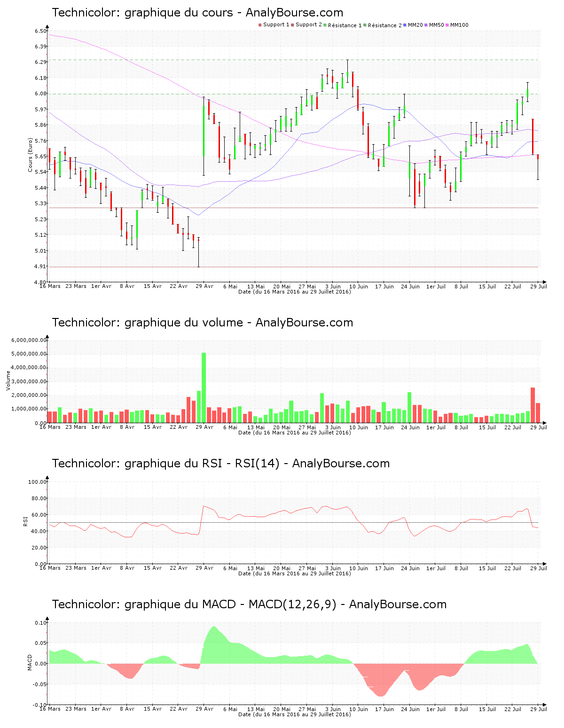Click the 6.50 label on the price axis
Image resolution: width=564 pixels, height=728 pixels.
(40, 31)
